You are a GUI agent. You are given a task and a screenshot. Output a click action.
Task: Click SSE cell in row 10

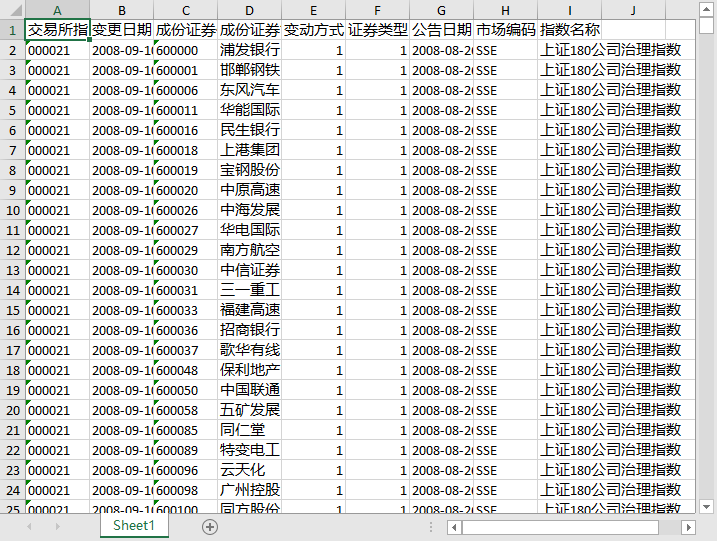506,210
